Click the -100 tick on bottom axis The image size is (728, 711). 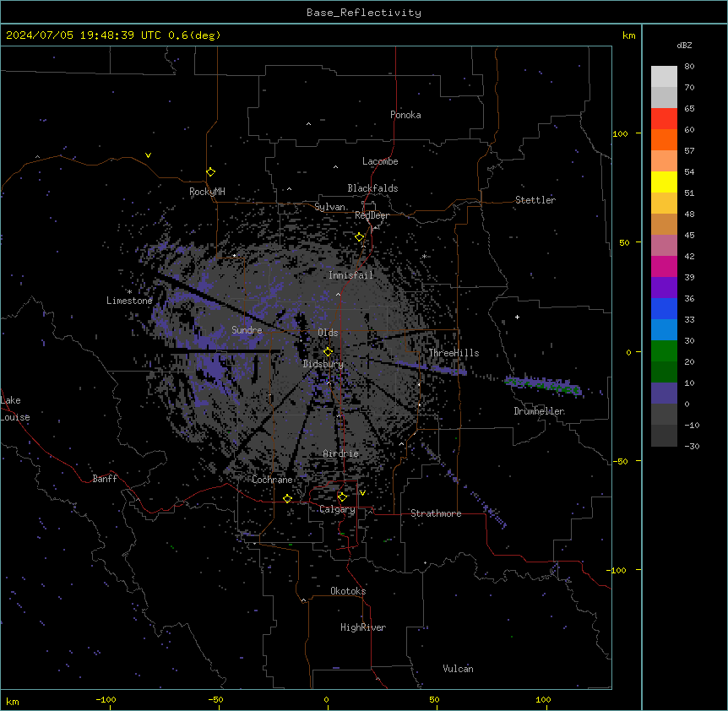(x=106, y=699)
